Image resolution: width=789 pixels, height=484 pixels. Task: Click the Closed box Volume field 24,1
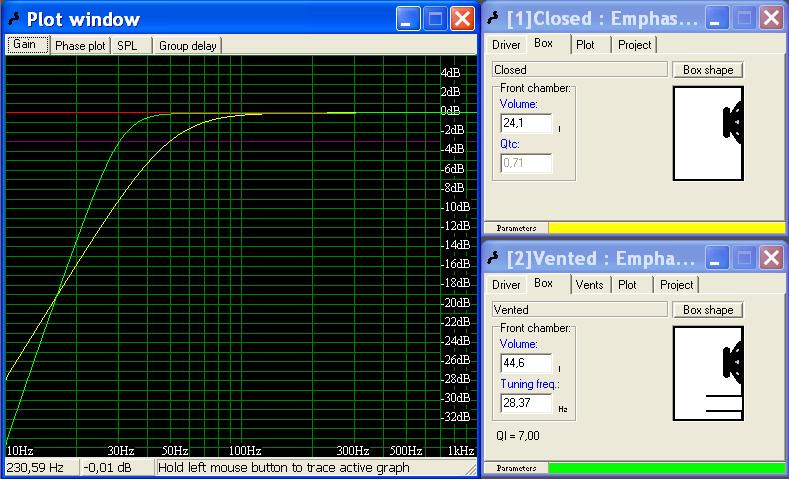(526, 123)
